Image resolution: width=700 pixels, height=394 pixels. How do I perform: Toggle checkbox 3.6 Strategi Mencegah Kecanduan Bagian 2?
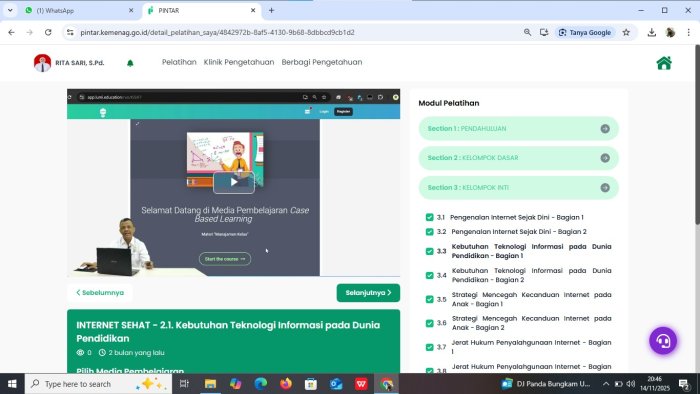coord(429,323)
